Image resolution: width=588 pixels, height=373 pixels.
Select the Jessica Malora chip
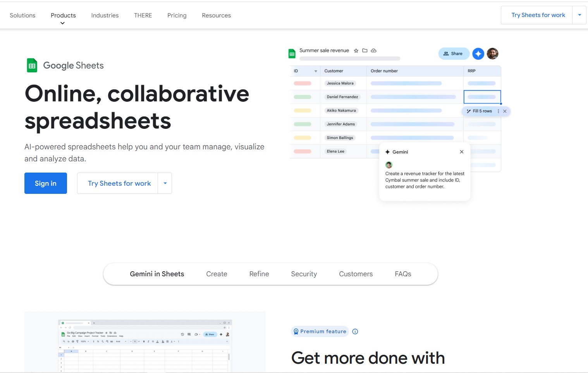340,83
